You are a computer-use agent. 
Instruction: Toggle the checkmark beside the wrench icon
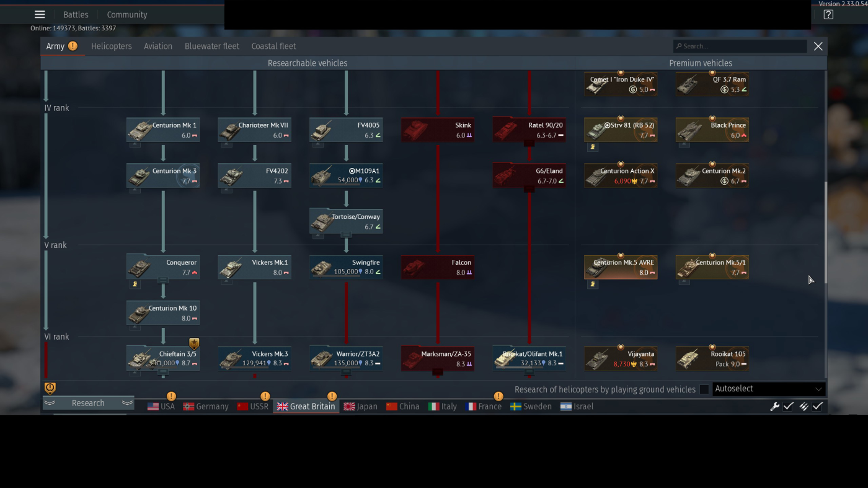(x=789, y=407)
